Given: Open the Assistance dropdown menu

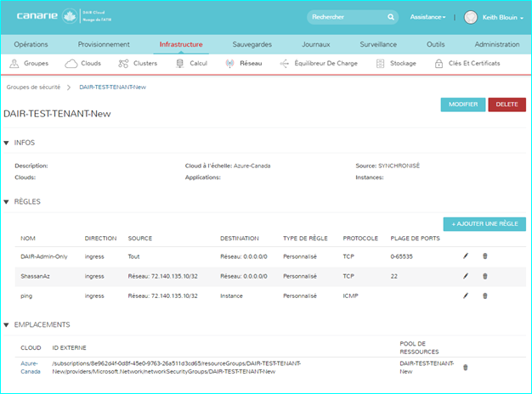Looking at the screenshot, I should (427, 17).
